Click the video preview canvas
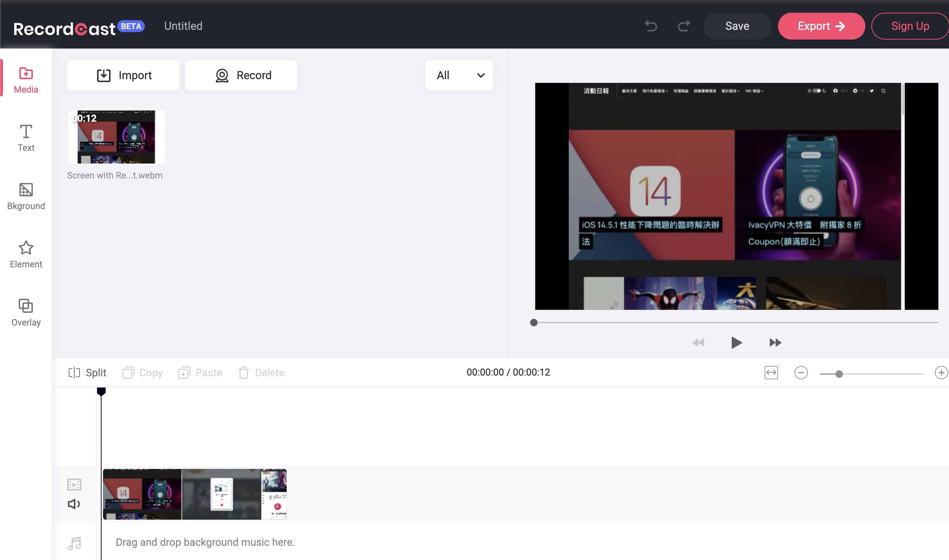This screenshot has width=949, height=560. click(x=736, y=196)
